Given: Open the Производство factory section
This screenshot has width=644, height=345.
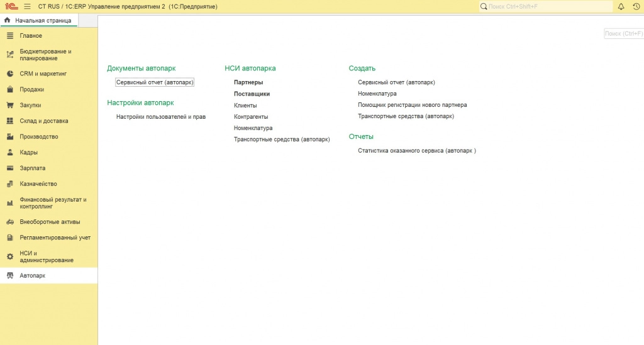Looking at the screenshot, I should pos(38,136).
